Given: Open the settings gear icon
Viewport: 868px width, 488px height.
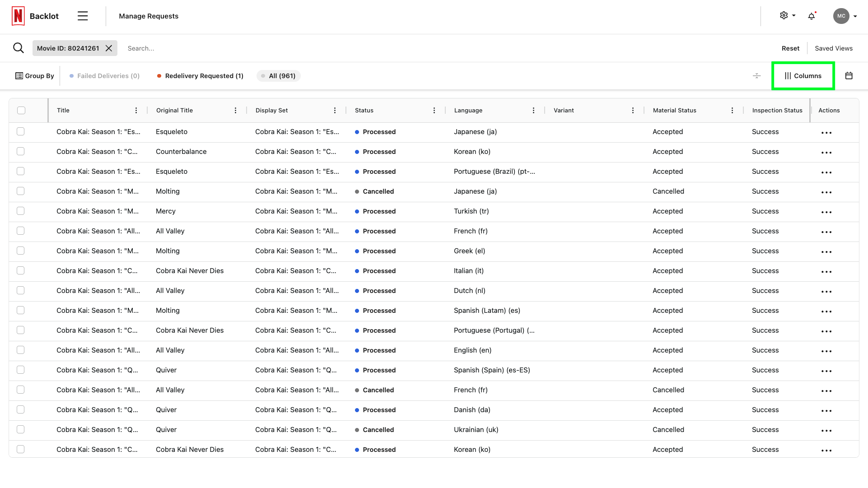Looking at the screenshot, I should point(784,15).
